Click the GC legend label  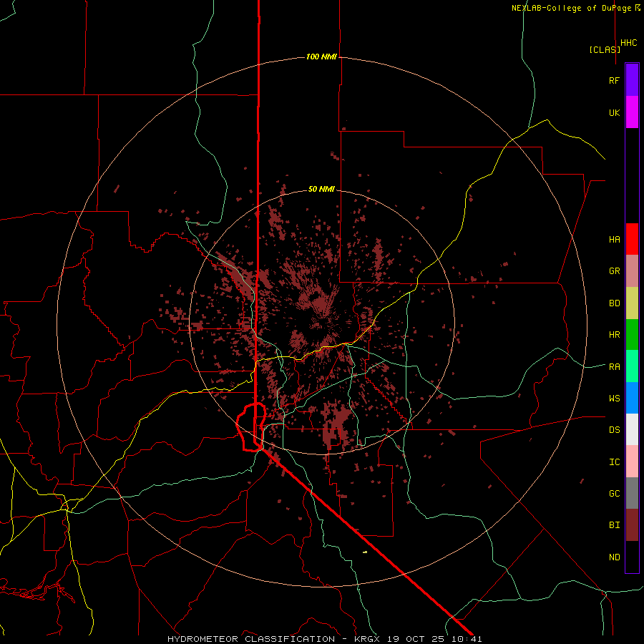click(614, 493)
